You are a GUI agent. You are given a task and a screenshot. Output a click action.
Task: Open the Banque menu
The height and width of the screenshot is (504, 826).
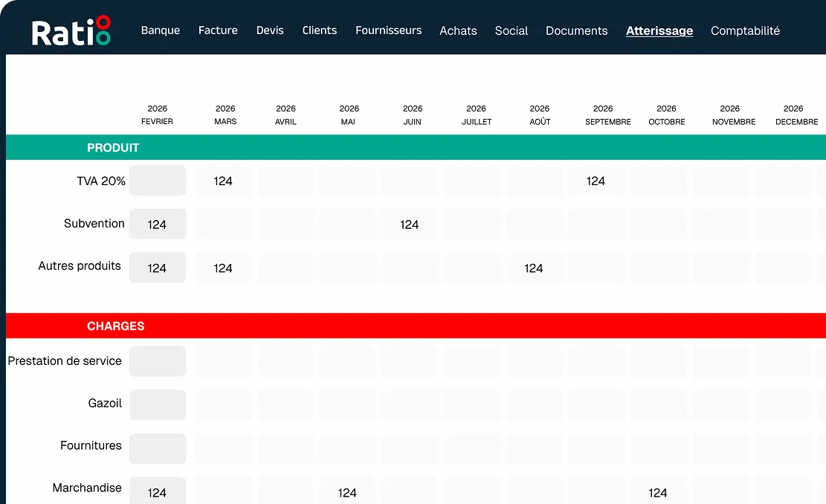[160, 30]
